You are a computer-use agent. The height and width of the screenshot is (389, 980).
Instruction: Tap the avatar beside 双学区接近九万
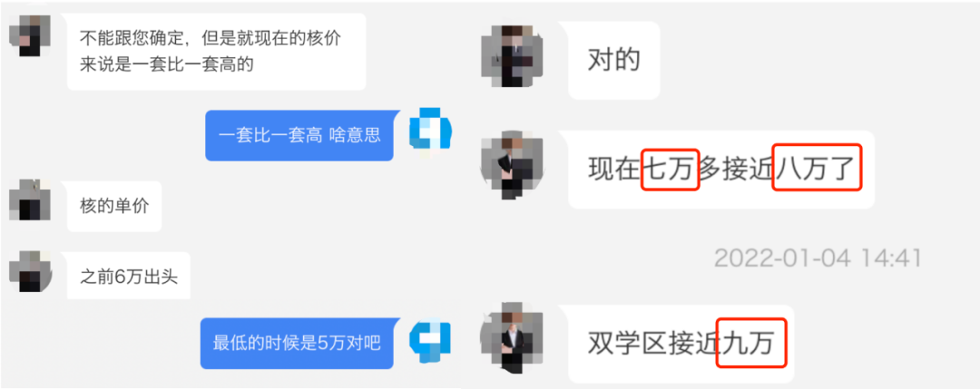click(x=513, y=340)
